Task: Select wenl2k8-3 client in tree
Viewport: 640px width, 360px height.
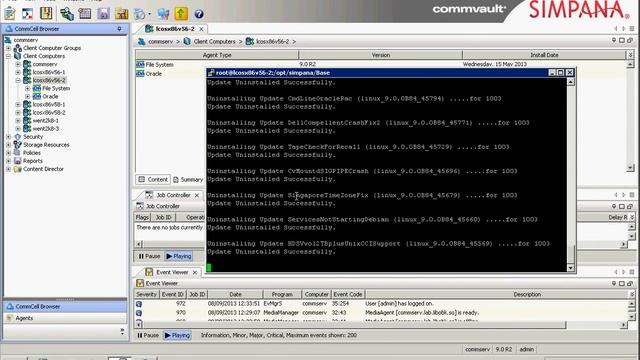Action: [46, 129]
